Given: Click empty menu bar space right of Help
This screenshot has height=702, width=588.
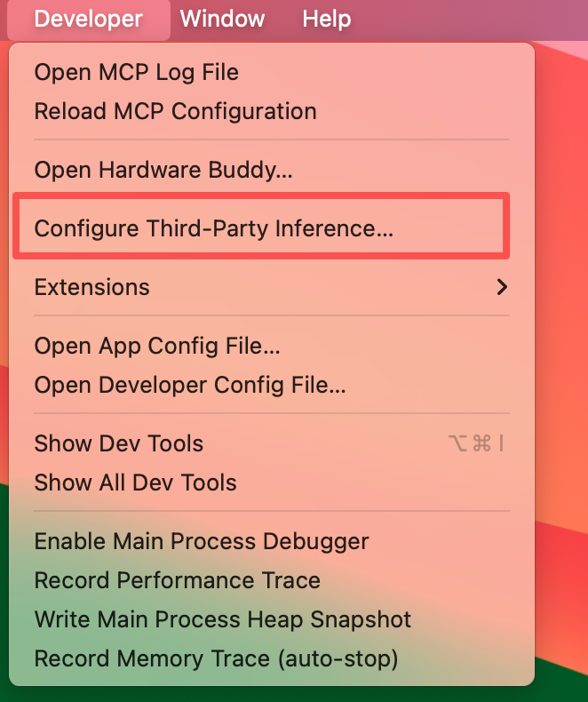Looking at the screenshot, I should (471, 19).
